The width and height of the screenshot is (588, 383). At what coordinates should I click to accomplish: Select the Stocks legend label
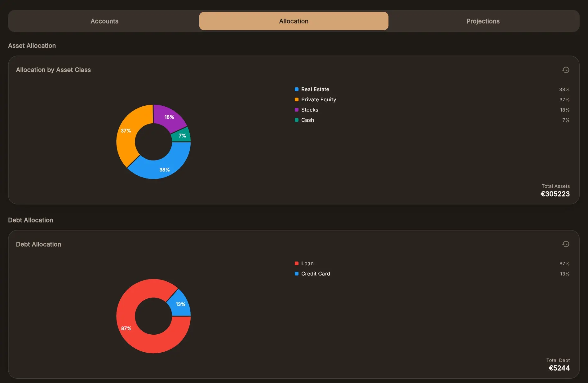[x=310, y=110]
